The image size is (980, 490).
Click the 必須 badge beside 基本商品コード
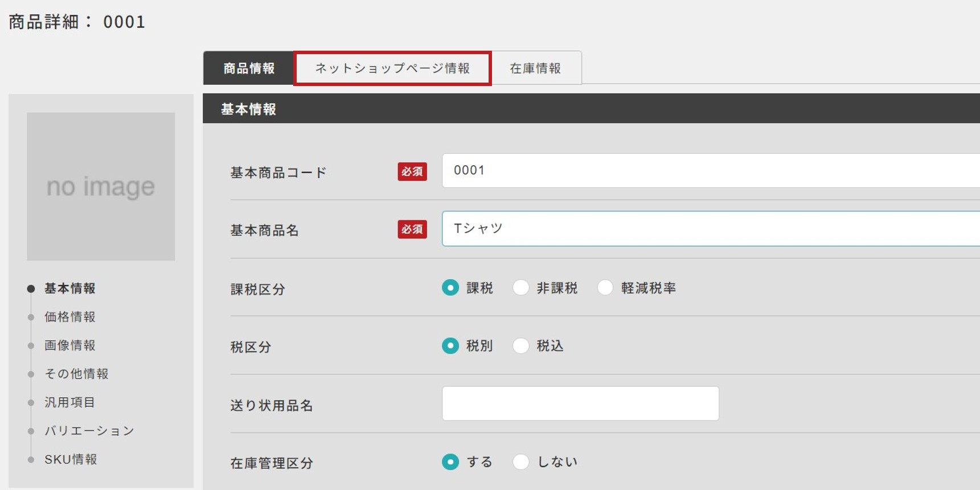(x=412, y=171)
